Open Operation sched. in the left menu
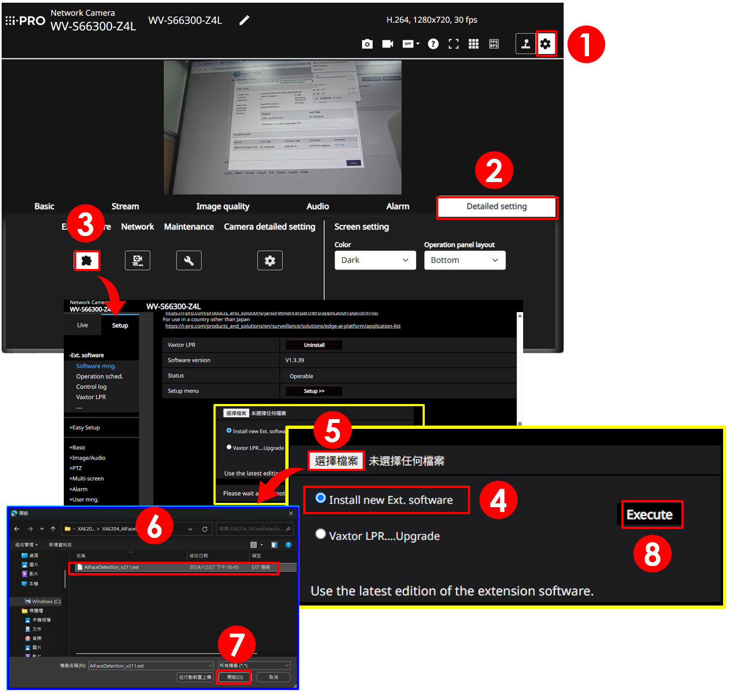749x700 pixels. tap(99, 376)
